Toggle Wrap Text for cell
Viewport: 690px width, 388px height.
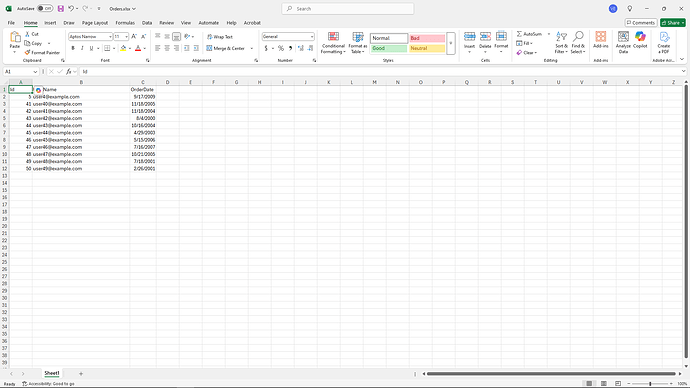[x=220, y=37]
